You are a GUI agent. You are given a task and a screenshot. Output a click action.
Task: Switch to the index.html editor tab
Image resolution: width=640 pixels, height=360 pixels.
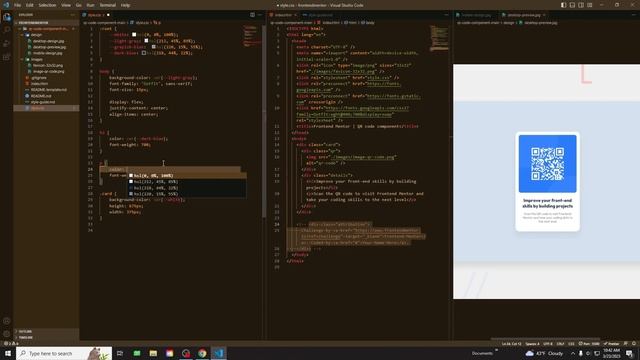[283, 15]
